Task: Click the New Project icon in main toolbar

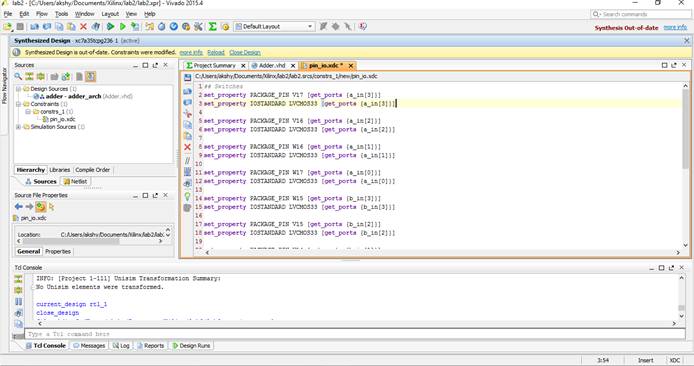Action: pos(7,27)
